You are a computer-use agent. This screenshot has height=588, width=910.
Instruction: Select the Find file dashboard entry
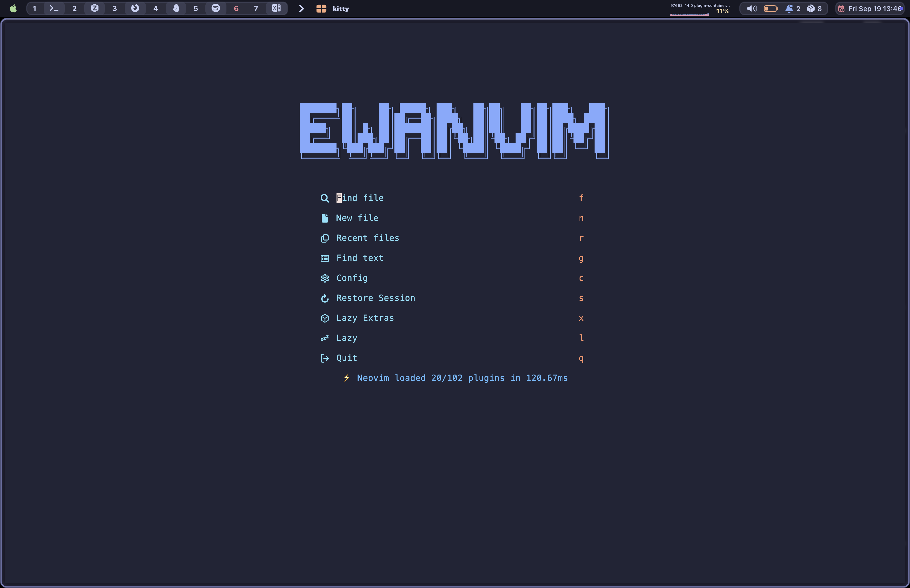360,198
